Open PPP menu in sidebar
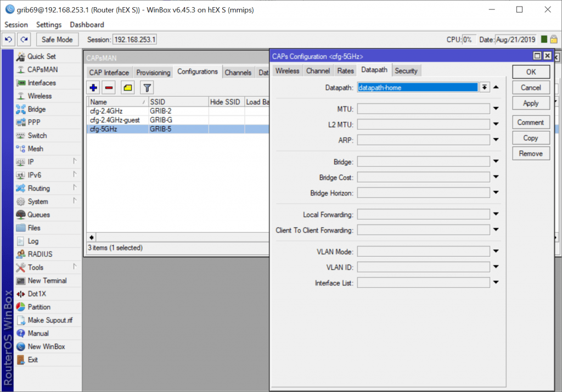The width and height of the screenshot is (562, 392). tap(33, 122)
